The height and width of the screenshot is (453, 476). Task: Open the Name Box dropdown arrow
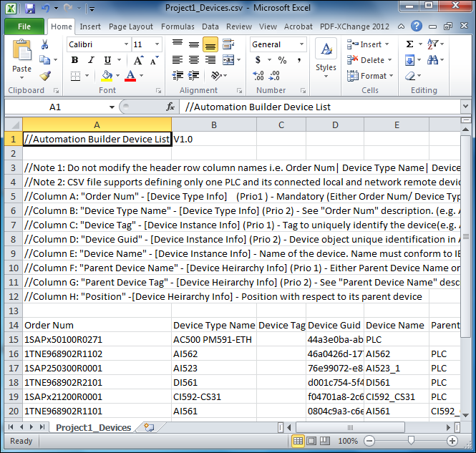coord(112,107)
